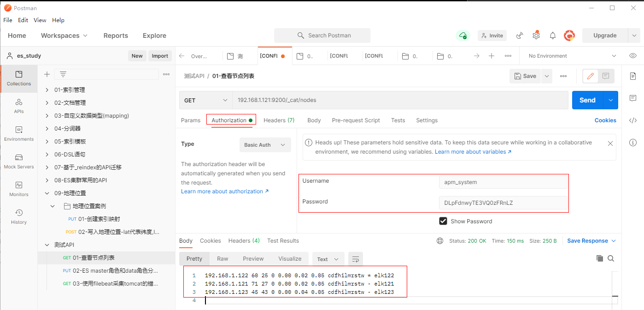The image size is (644, 310).
Task: Select the 02-ES master request in tree
Action: pos(115,271)
